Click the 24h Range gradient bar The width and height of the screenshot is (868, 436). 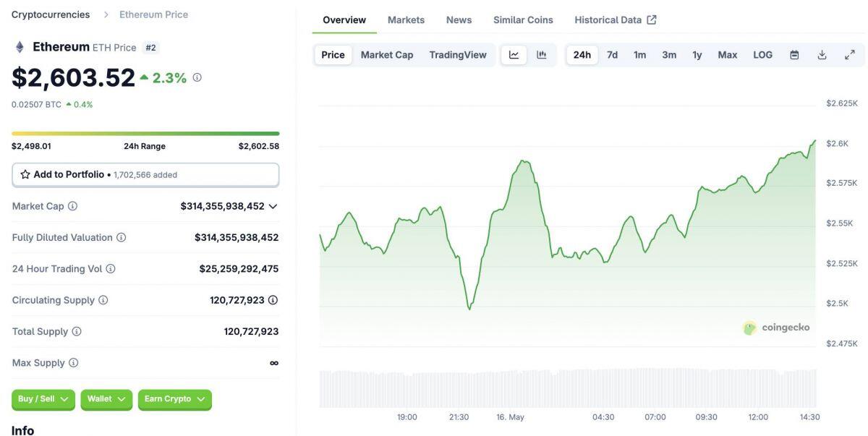click(145, 133)
